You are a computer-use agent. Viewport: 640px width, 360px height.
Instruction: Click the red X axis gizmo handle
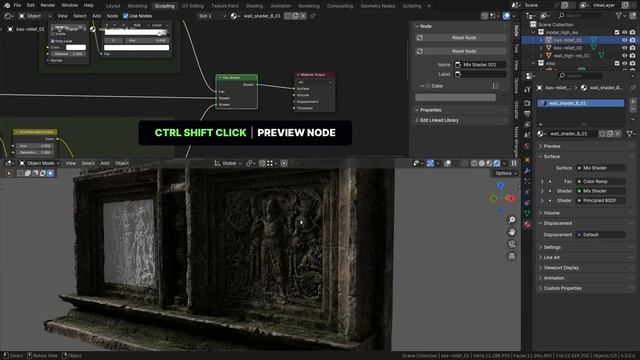[511, 198]
